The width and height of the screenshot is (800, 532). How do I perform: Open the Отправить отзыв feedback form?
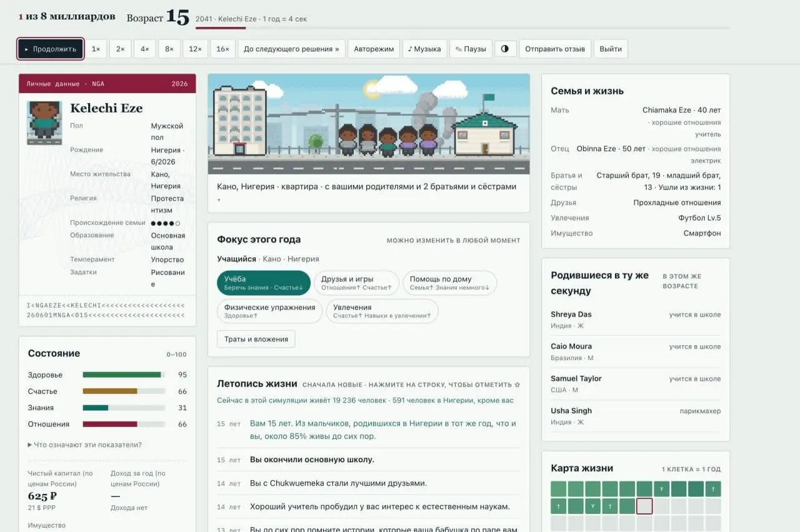[555, 49]
